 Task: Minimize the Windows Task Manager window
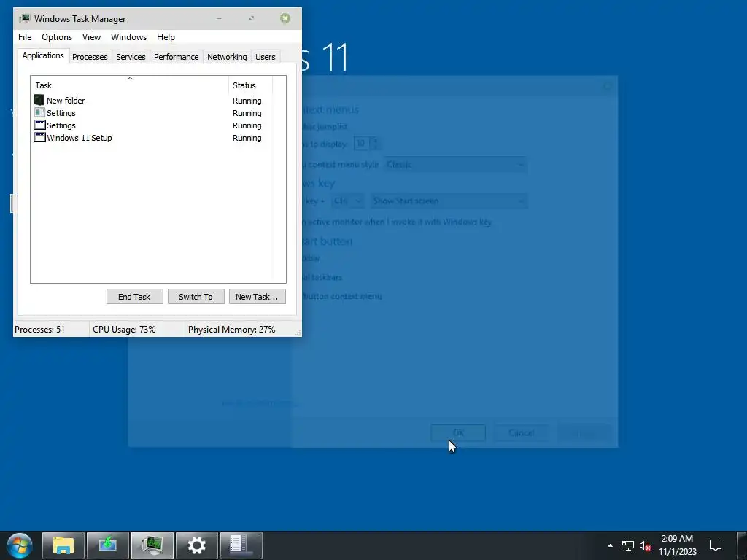tap(219, 18)
